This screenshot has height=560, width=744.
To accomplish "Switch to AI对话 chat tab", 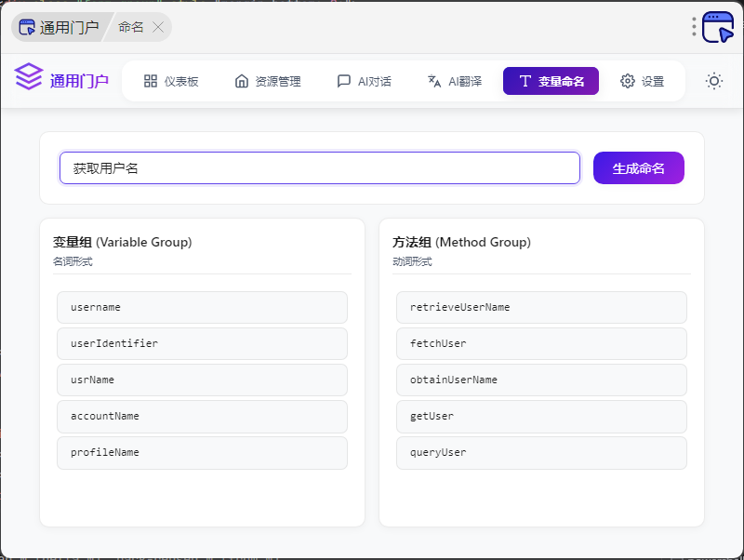I will [x=364, y=81].
